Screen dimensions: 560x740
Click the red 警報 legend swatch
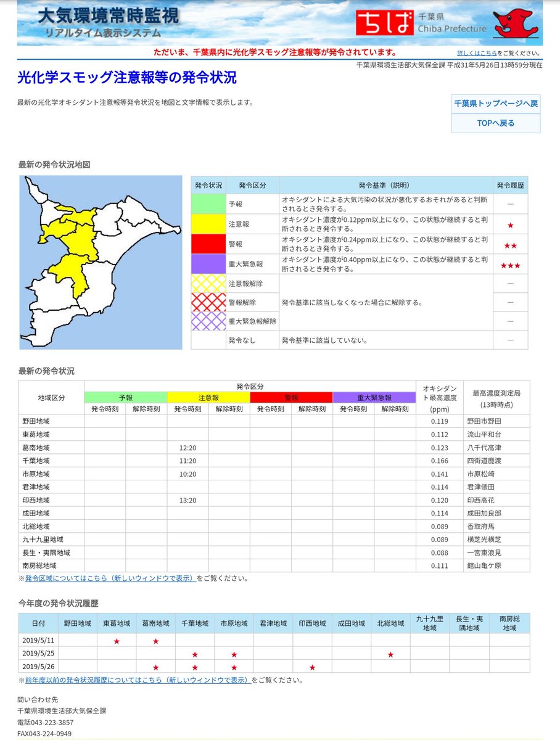point(208,244)
